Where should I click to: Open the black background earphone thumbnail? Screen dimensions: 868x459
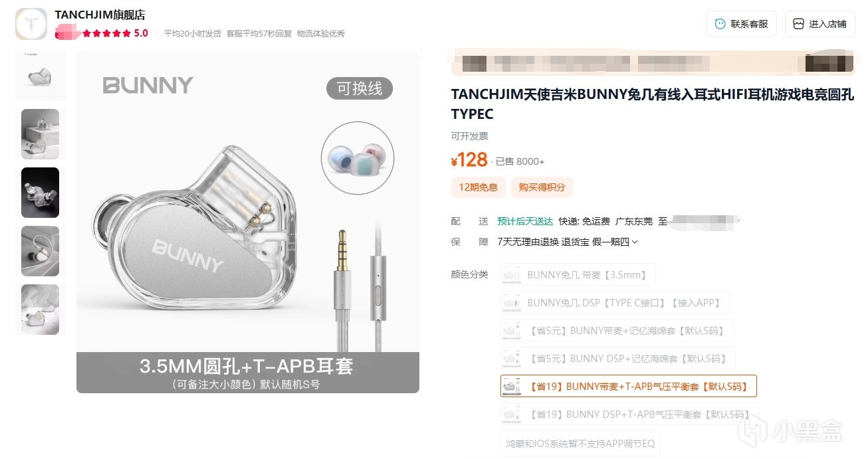41,193
